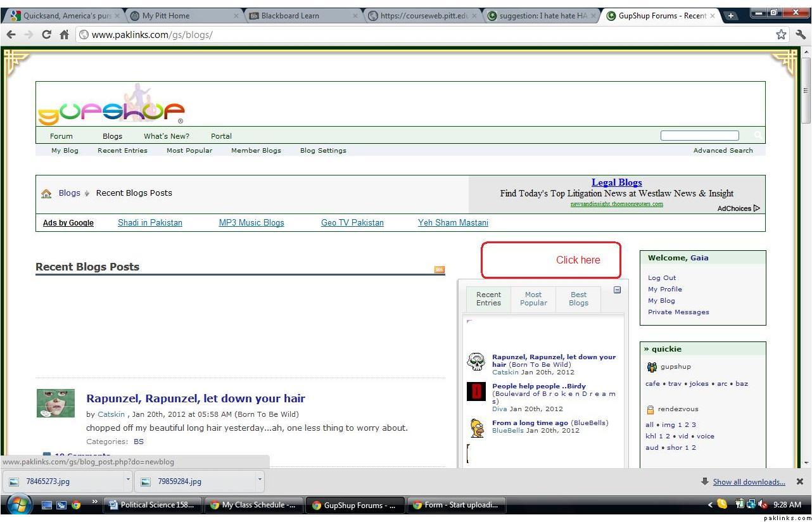Switch to the Most Popular sidebar tab
812x522 pixels.
tap(533, 299)
